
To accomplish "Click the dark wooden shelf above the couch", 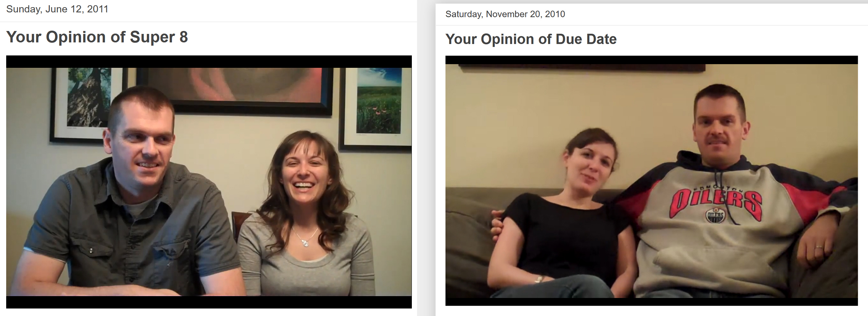I will [582, 68].
